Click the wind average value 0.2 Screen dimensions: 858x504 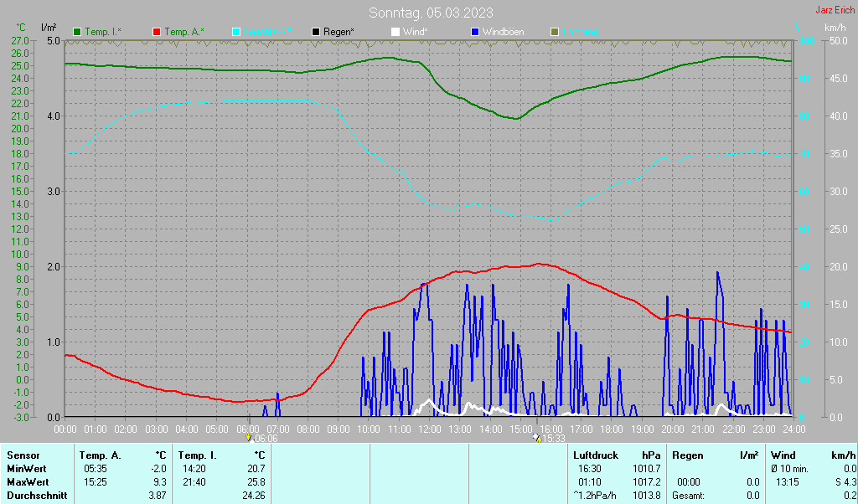850,496
